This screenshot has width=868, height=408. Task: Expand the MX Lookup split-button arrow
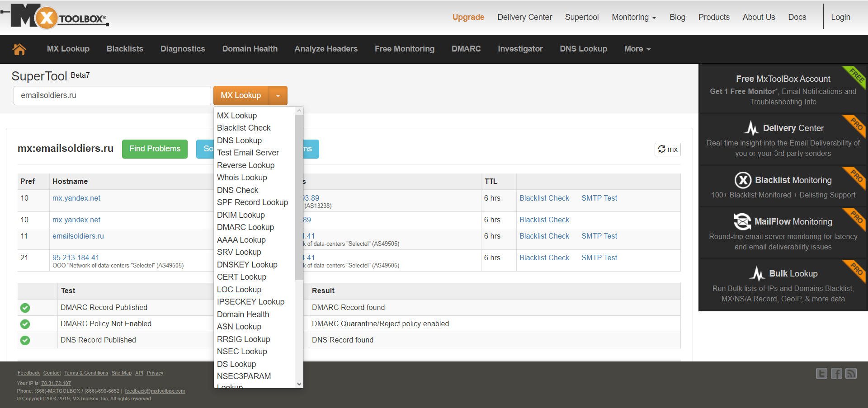pos(278,95)
